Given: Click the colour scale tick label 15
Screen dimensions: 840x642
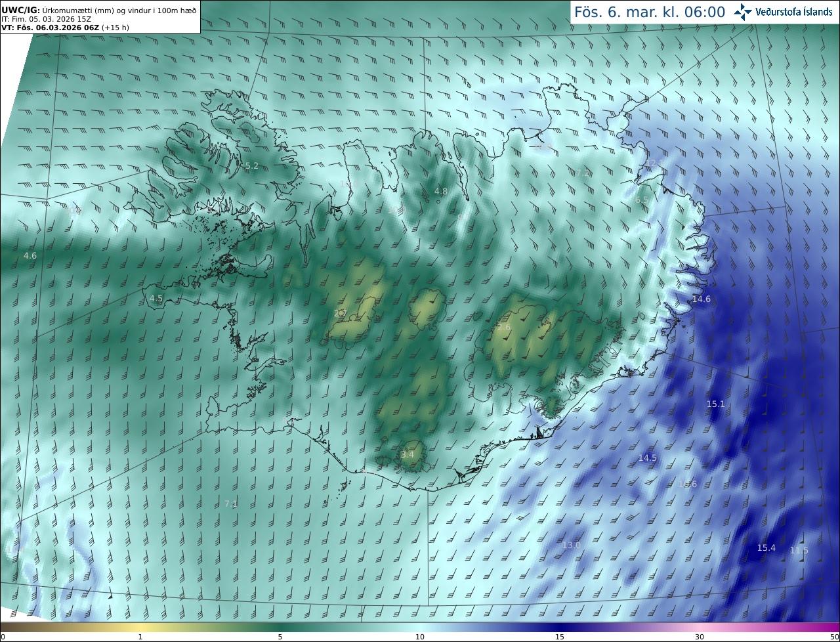Looking at the screenshot, I should pyautogui.click(x=560, y=637).
